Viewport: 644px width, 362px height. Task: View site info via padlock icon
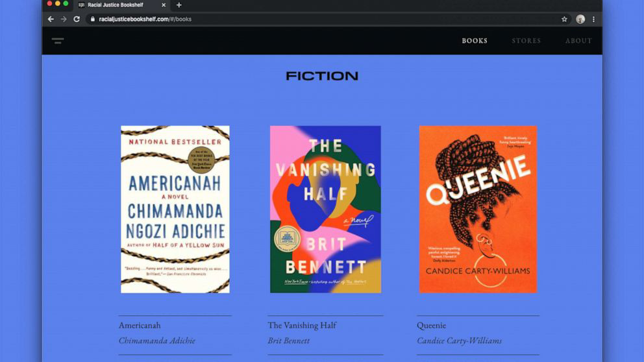point(92,19)
